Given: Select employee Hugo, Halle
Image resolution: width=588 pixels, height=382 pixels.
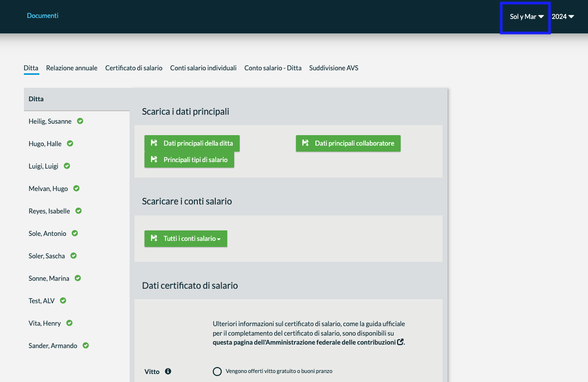Looking at the screenshot, I should 45,144.
